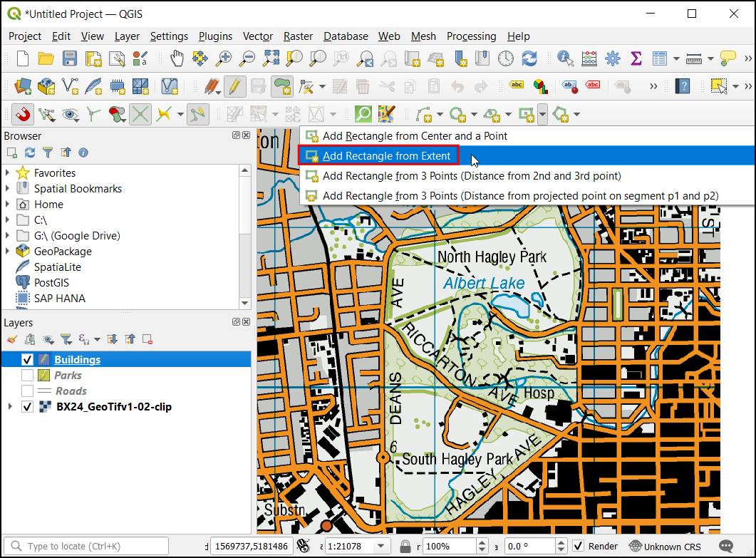Expand the BX24_GeoTifv1-02-clip layer

(9, 407)
